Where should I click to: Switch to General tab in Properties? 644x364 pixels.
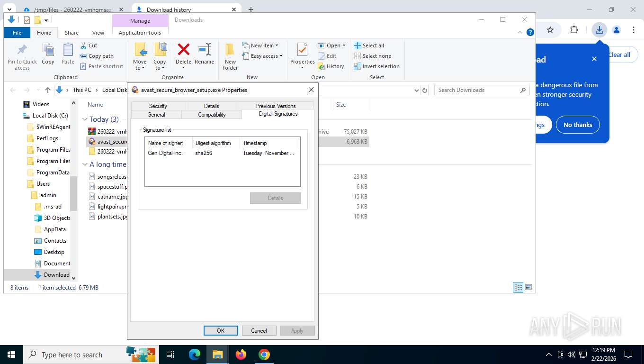156,114
